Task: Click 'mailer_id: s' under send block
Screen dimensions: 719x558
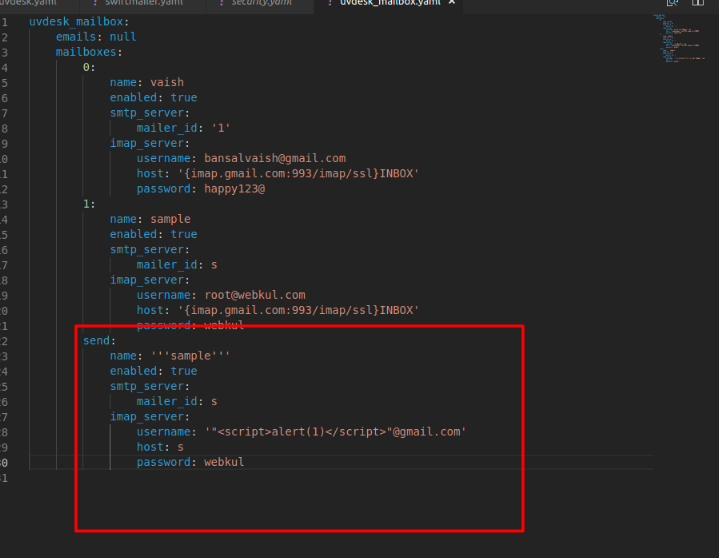Action: click(x=177, y=401)
